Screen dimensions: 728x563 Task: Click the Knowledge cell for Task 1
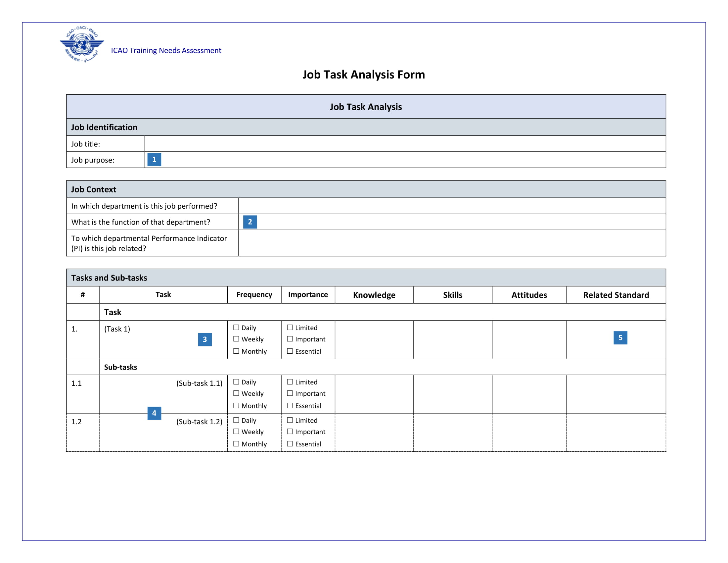[x=374, y=339]
